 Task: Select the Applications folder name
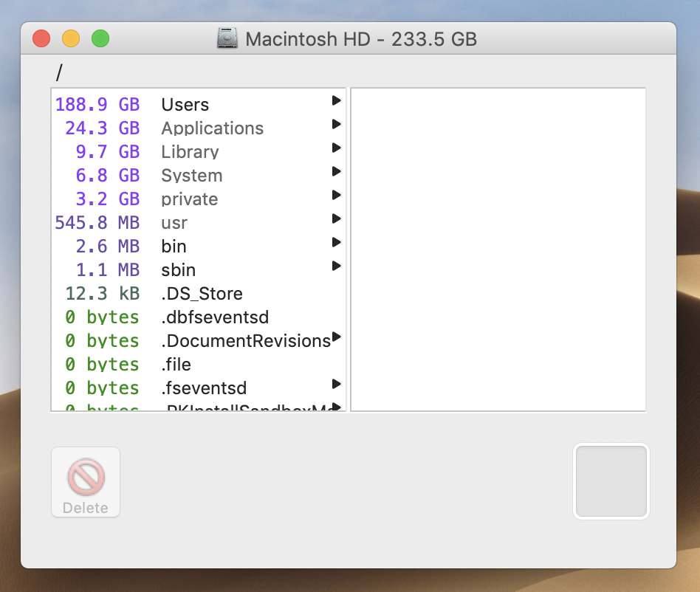(213, 128)
